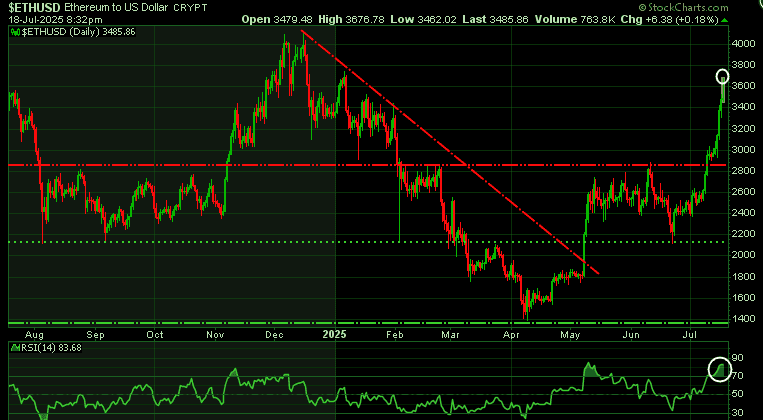Click the Mar month label on time axis

point(450,335)
